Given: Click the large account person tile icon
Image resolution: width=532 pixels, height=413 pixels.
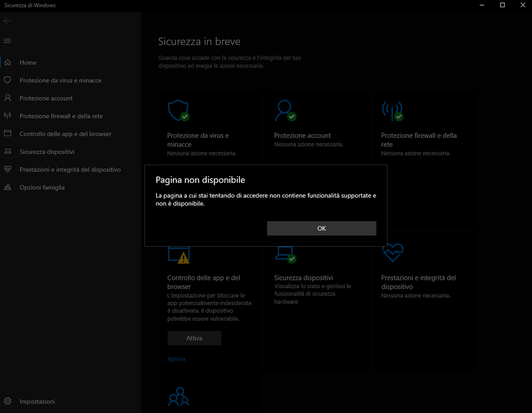Looking at the screenshot, I should click(285, 110).
